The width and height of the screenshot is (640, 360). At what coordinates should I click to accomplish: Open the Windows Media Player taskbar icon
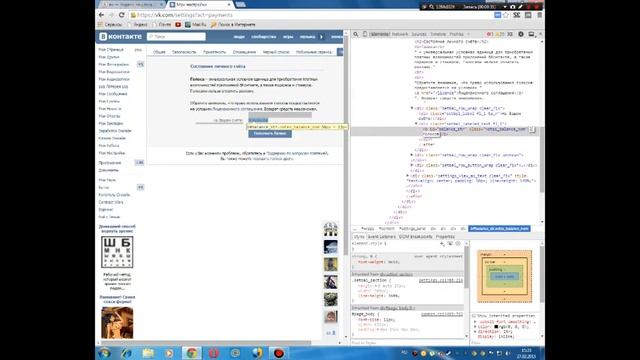169,353
